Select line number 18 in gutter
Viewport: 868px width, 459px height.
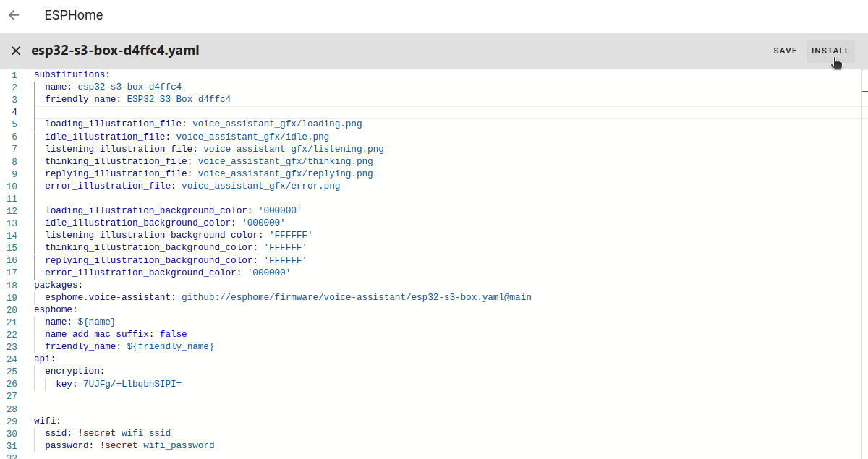pyautogui.click(x=12, y=285)
